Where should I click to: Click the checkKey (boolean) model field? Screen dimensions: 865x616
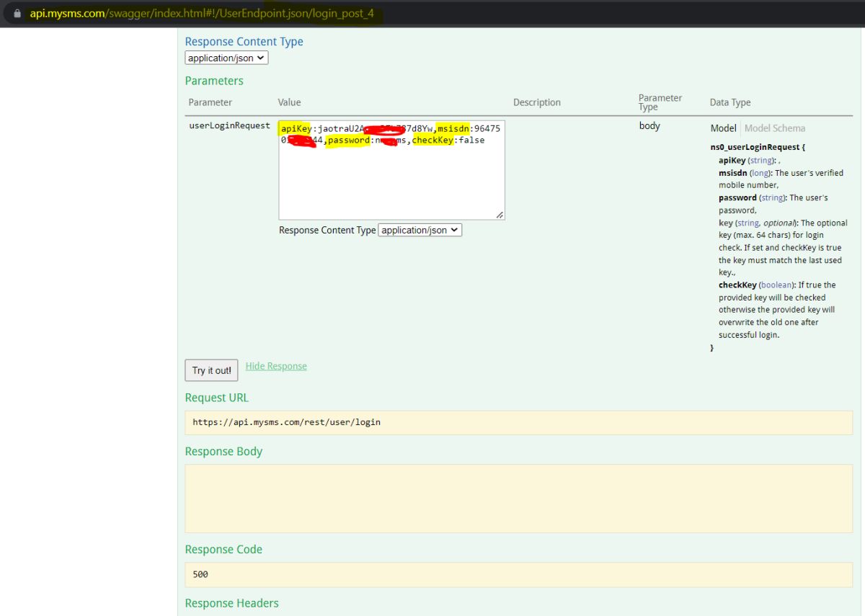coord(779,310)
